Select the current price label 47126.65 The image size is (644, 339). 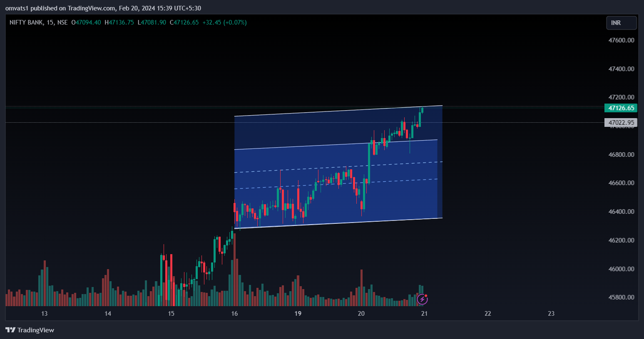click(x=621, y=108)
